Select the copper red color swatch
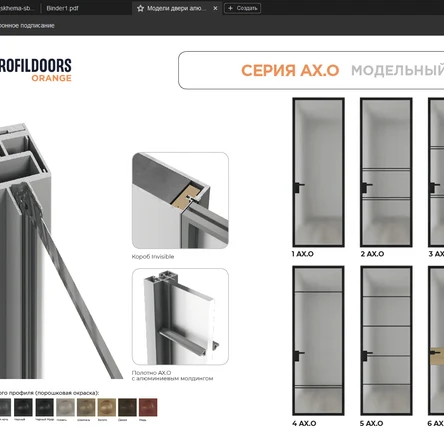444x444 pixels. 148,407
